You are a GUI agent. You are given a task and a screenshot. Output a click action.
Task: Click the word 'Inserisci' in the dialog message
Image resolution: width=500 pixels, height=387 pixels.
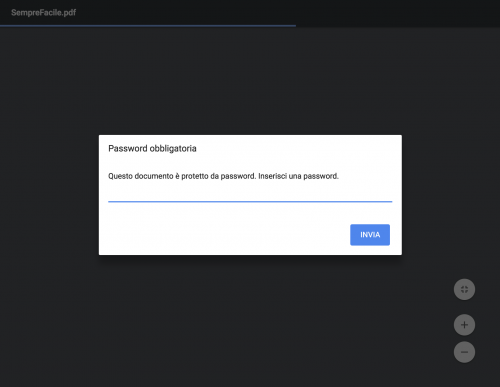272,176
